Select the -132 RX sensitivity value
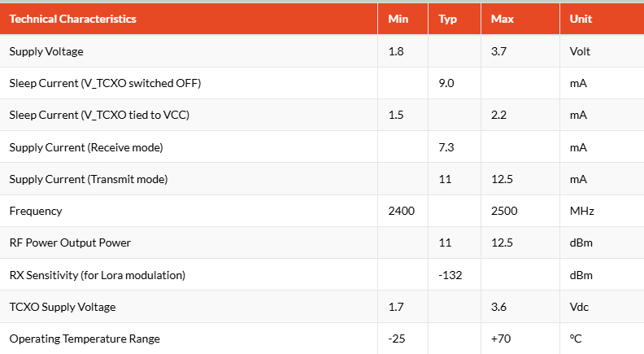 450,275
